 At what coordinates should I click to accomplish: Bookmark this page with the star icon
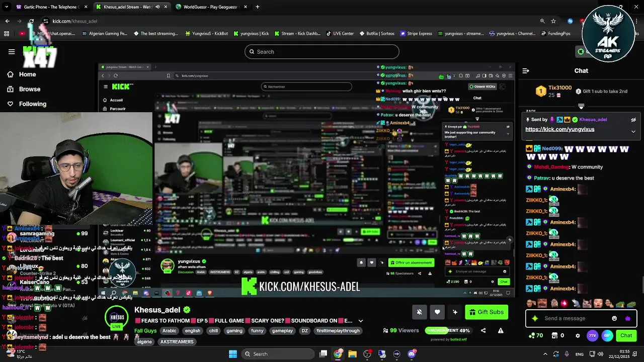[553, 21]
